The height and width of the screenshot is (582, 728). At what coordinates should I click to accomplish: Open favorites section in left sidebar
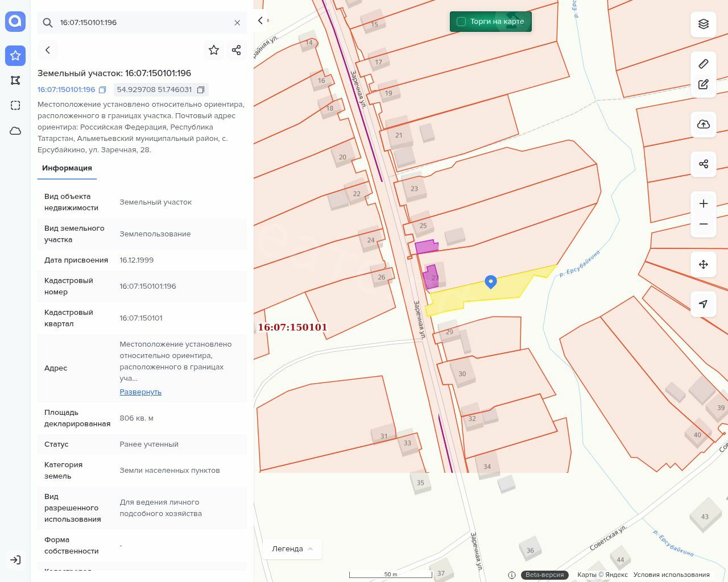click(15, 56)
